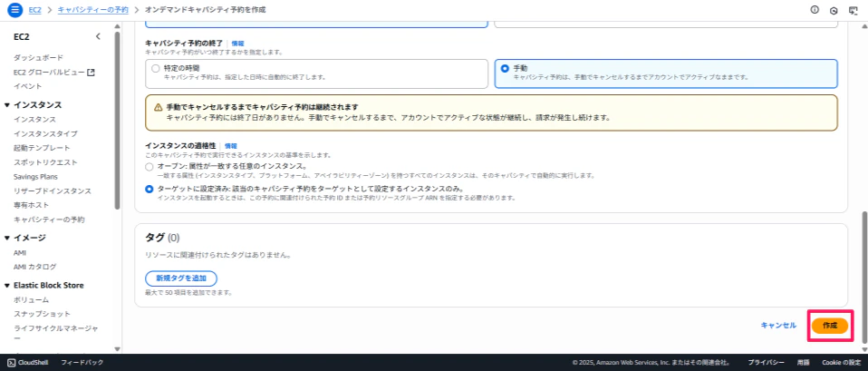Open the external link icon beside EC2 グローバルビュー
The width and height of the screenshot is (868, 371).
tap(92, 72)
